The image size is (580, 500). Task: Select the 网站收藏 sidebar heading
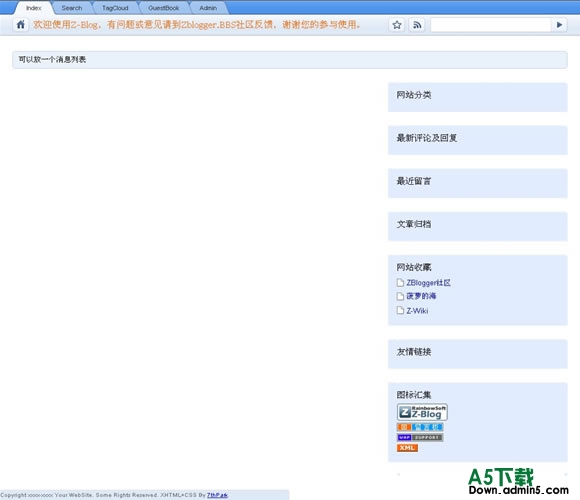414,267
